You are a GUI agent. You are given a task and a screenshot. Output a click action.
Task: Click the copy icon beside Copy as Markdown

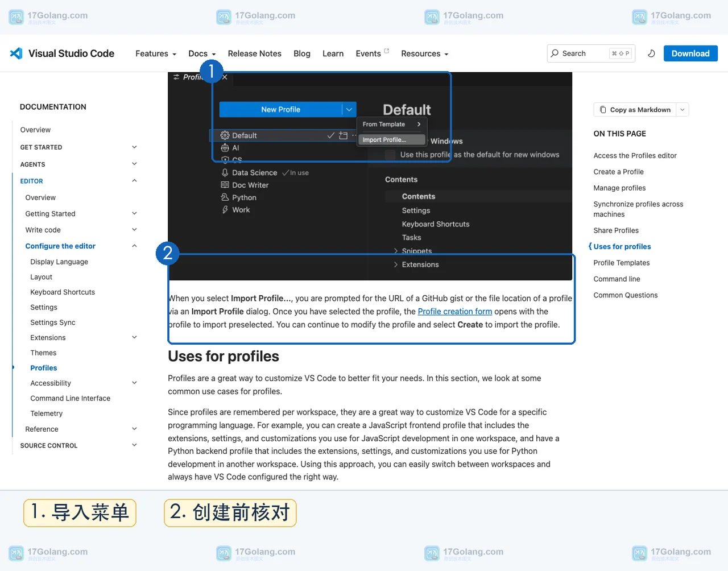(x=603, y=110)
